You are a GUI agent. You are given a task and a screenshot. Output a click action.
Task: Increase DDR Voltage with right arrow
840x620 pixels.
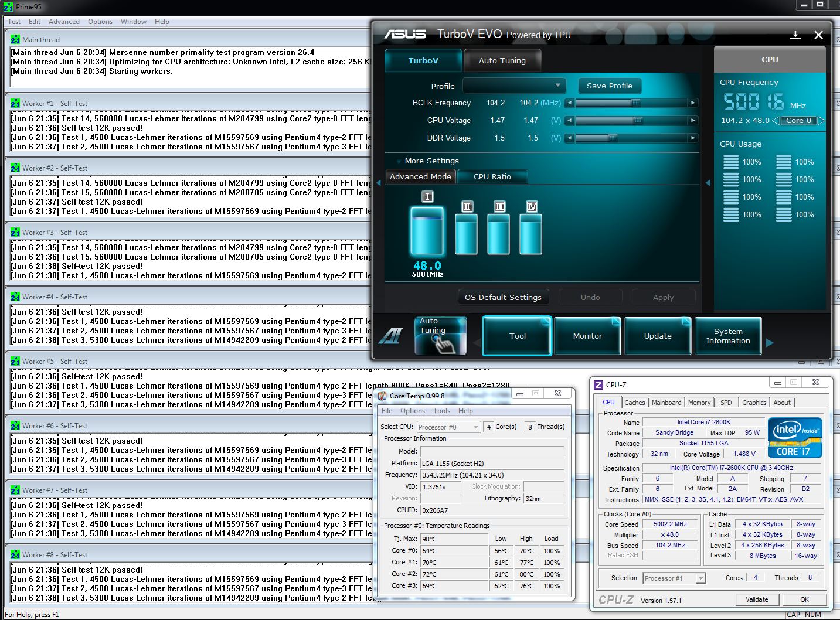tap(693, 138)
